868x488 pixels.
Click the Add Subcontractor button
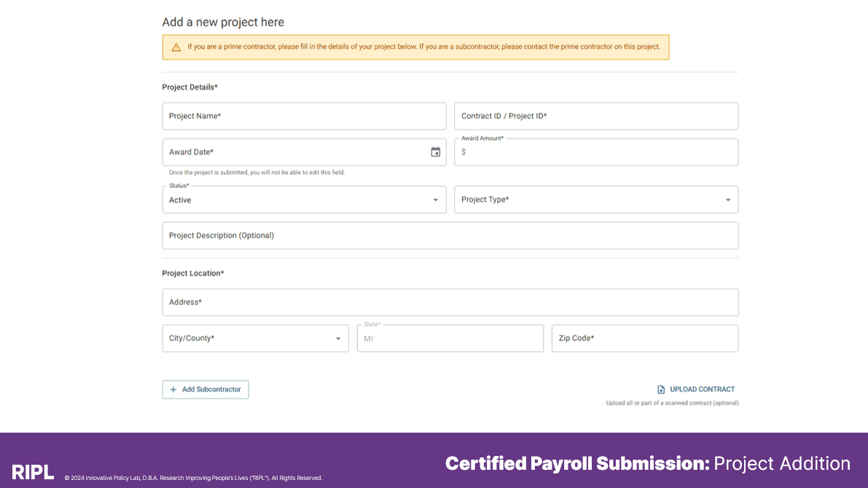(206, 390)
